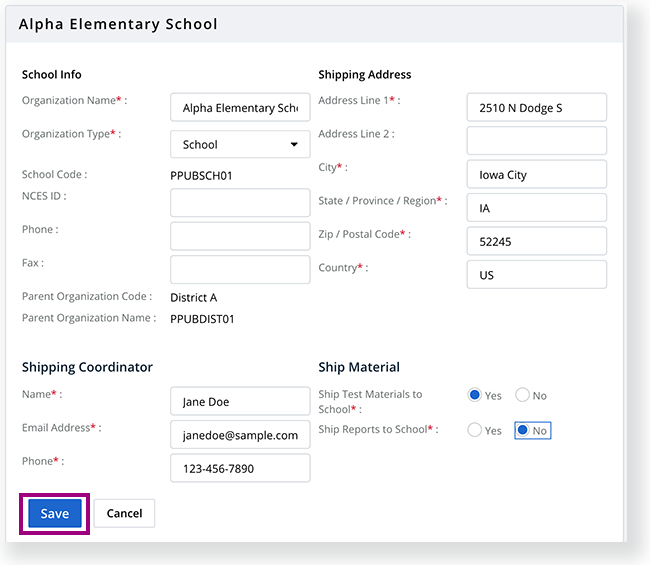This screenshot has height=565, width=650.
Task: Select Yes for Ship Test Materials to School
Action: tap(475, 395)
